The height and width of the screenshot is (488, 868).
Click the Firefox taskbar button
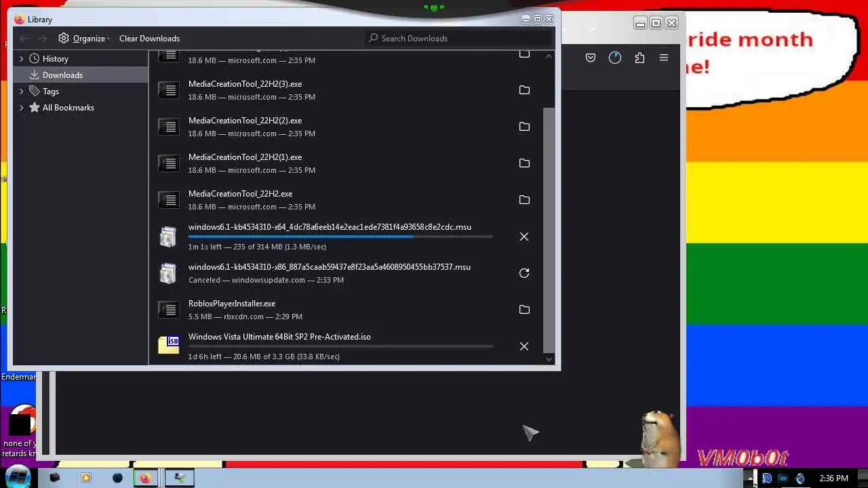click(145, 478)
